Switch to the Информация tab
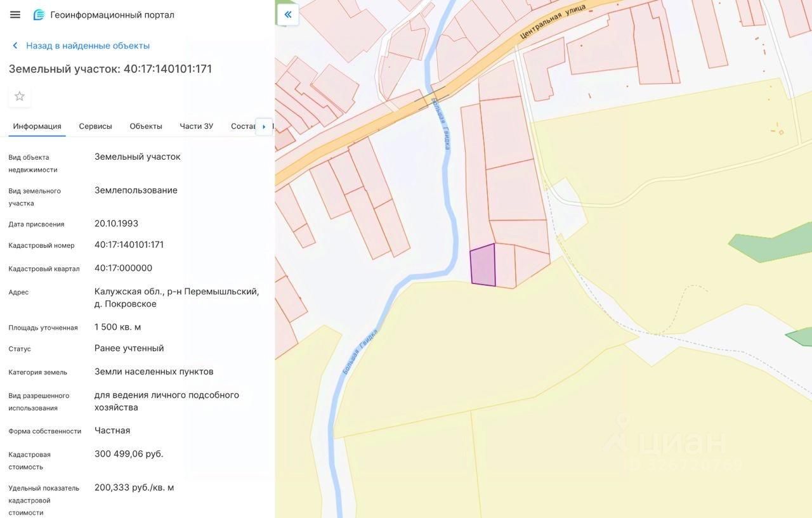This screenshot has width=812, height=518. (x=37, y=126)
